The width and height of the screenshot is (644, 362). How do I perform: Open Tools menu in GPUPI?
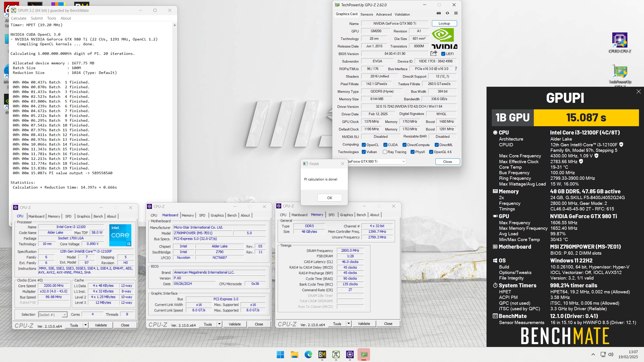point(52,18)
